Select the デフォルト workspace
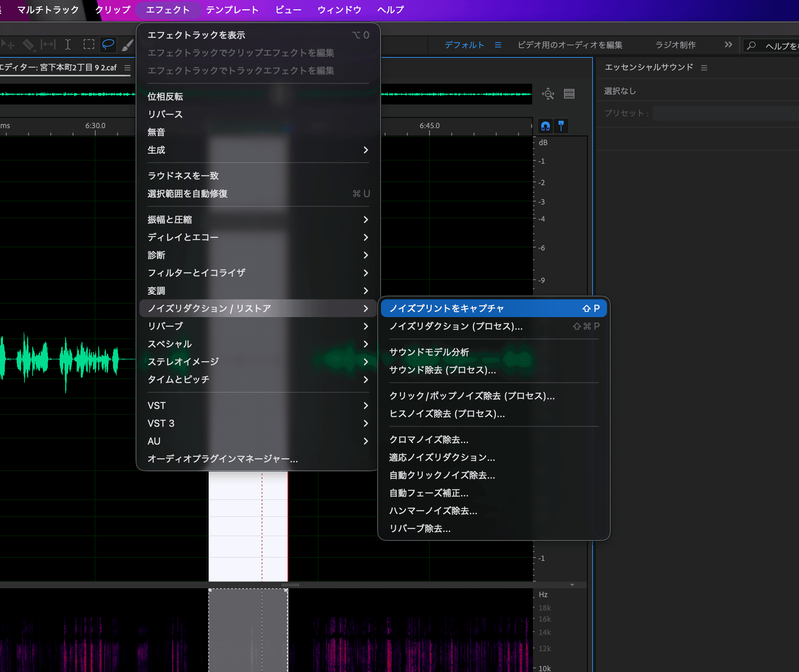Viewport: 799px width, 672px height. [x=465, y=44]
